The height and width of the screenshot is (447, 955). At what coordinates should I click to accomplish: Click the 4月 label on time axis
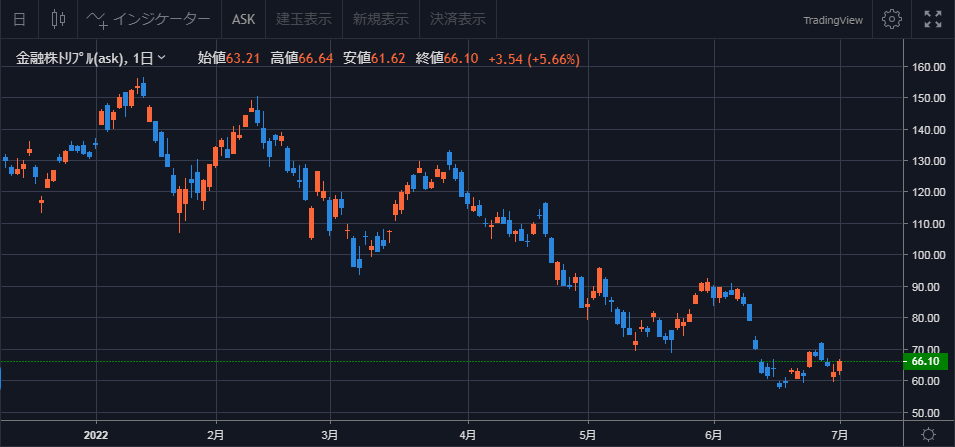468,435
